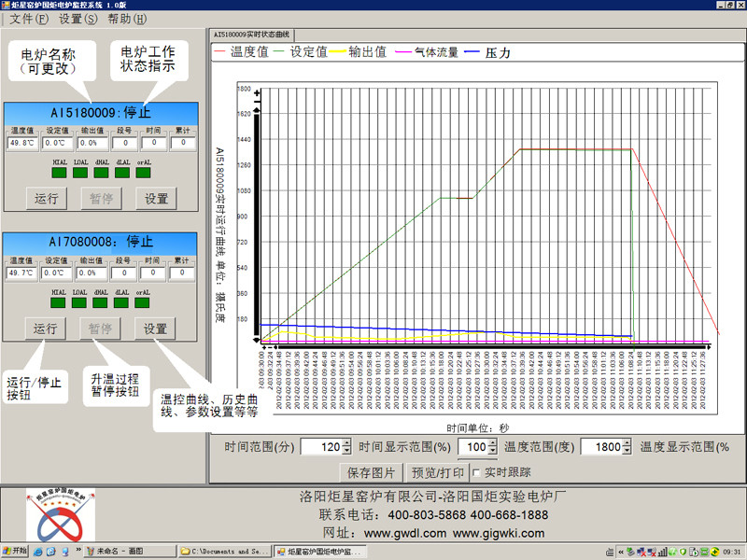The width and height of the screenshot is (747, 560).
Task: Click the dHAL alarm indicator for AI7080008
Action: [101, 301]
